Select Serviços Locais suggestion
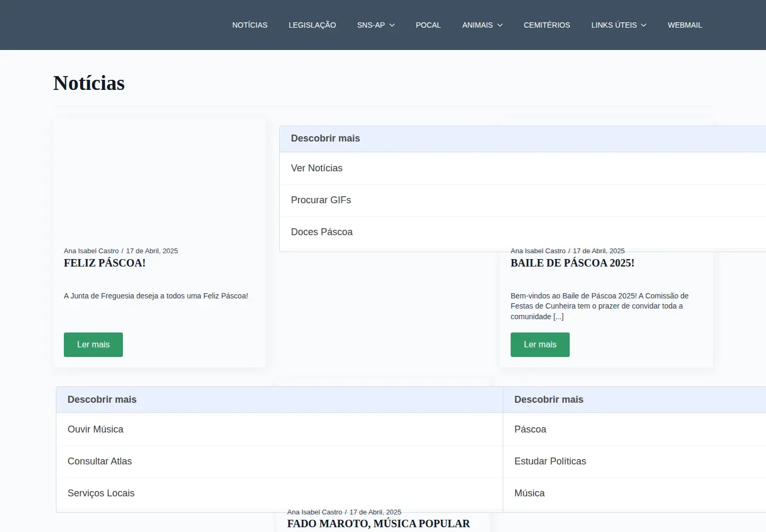 [279, 493]
